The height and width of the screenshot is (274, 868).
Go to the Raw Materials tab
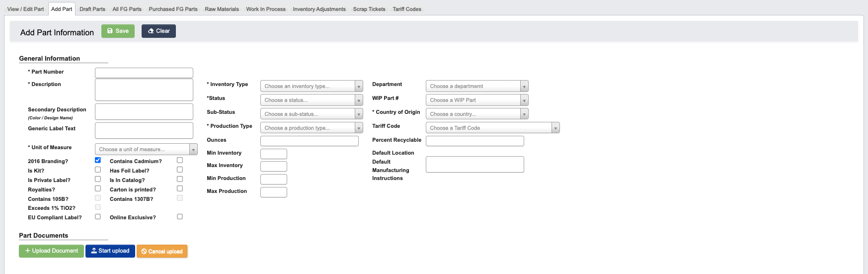click(222, 9)
